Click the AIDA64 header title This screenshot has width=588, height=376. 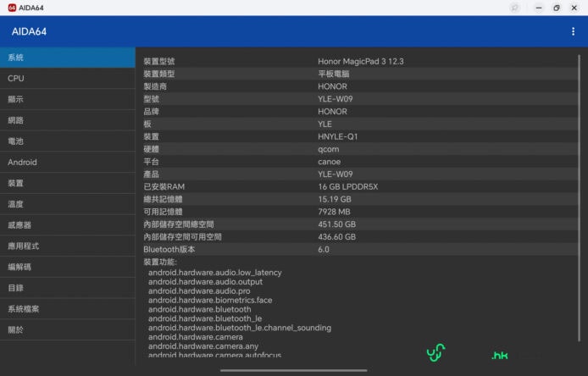click(29, 31)
